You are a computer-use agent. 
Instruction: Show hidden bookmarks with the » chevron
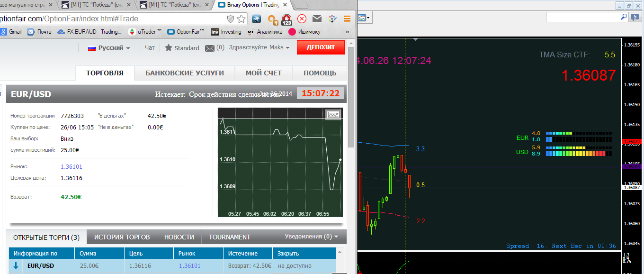click(x=348, y=32)
